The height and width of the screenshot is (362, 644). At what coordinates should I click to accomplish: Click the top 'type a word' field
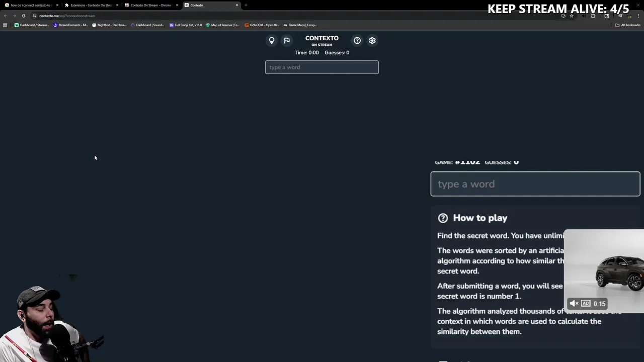tap(322, 67)
